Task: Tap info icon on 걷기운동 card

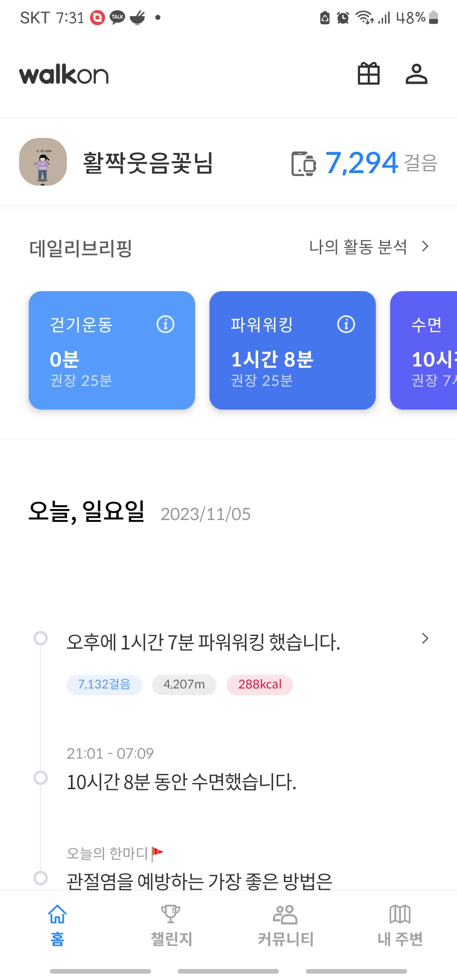Action: [165, 325]
